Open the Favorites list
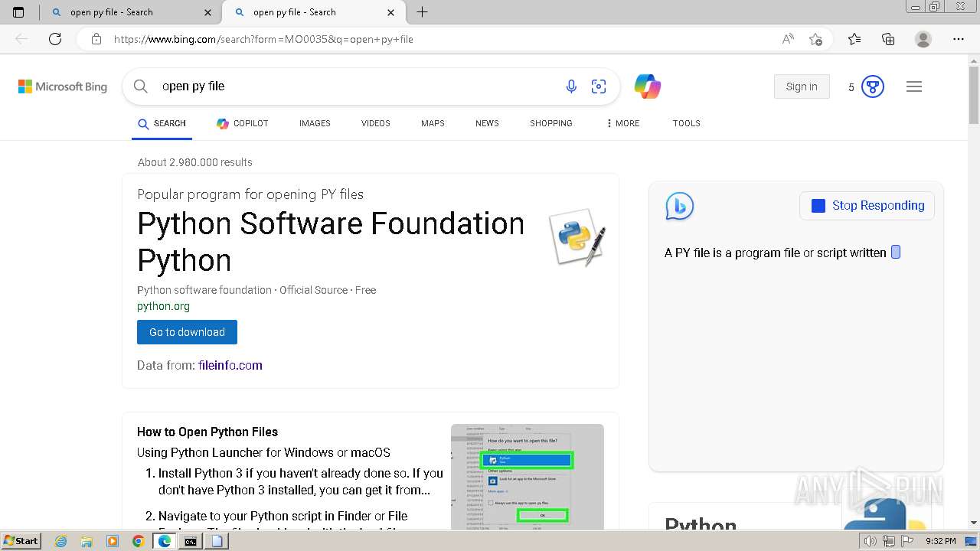The height and width of the screenshot is (551, 980). (854, 39)
